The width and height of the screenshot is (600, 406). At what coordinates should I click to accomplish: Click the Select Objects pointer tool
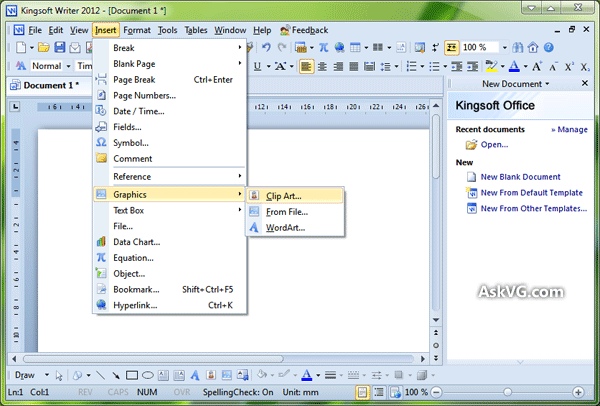click(x=59, y=375)
